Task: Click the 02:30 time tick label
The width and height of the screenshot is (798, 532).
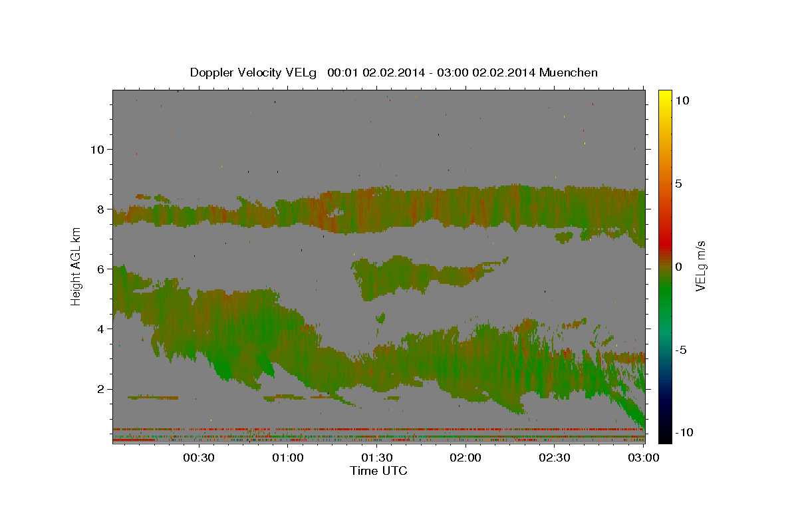Action: coord(555,458)
